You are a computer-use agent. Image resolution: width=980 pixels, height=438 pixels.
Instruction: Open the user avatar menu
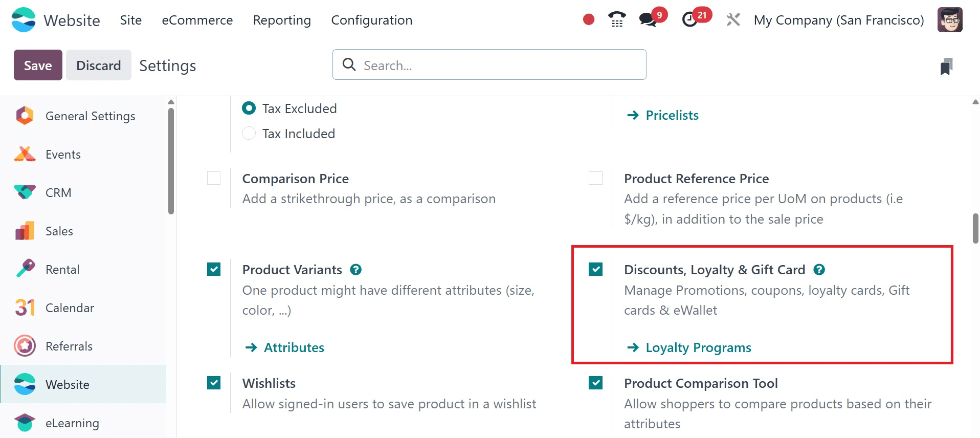949,19
